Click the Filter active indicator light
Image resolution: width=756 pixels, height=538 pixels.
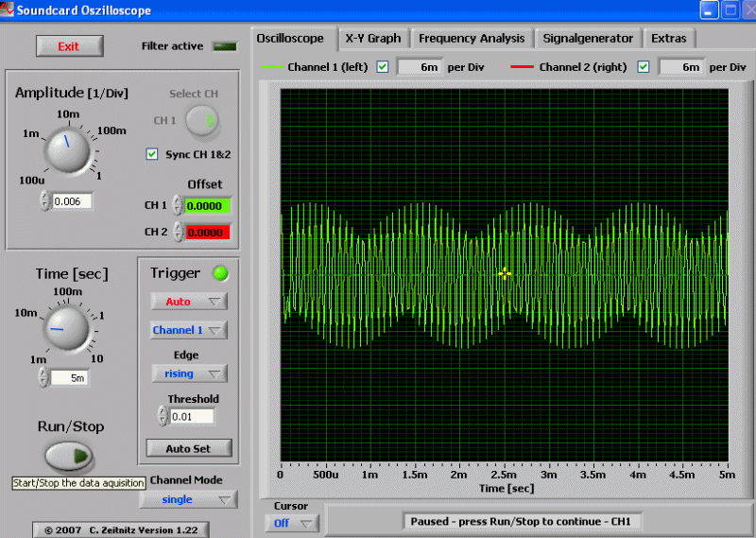(225, 47)
